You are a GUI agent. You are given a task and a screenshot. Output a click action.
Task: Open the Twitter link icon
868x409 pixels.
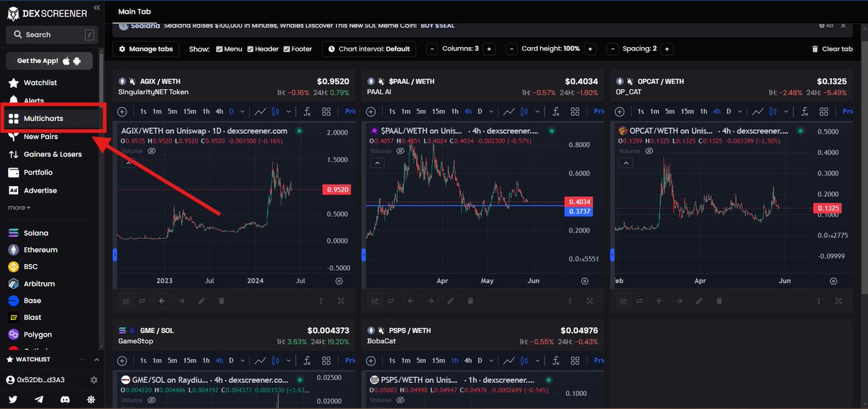pos(13,399)
